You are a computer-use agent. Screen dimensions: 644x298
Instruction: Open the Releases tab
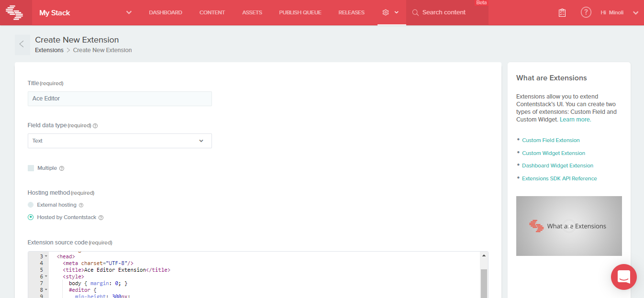[351, 12]
